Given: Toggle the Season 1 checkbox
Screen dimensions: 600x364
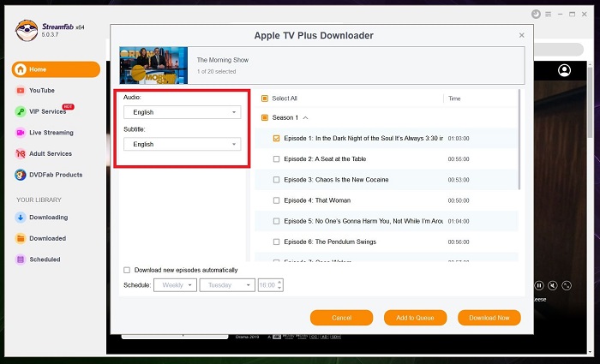Looking at the screenshot, I should click(x=264, y=118).
